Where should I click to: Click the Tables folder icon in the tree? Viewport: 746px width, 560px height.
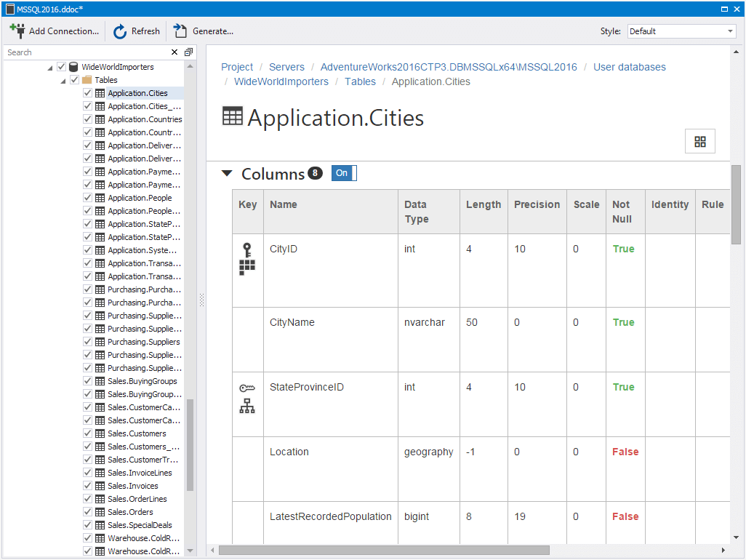pos(86,79)
